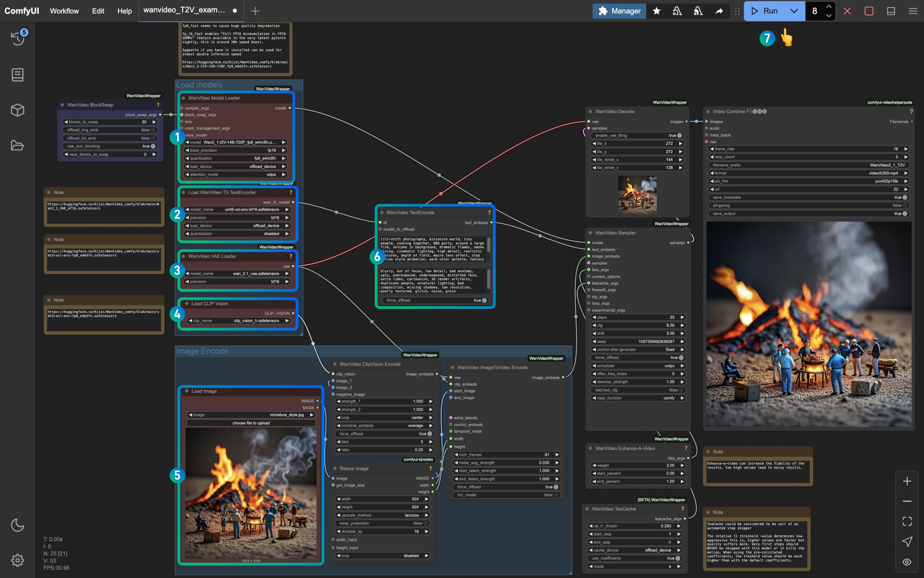Toggle batched_cfg in WanVideo Sampler
924x578 pixels.
638,390
